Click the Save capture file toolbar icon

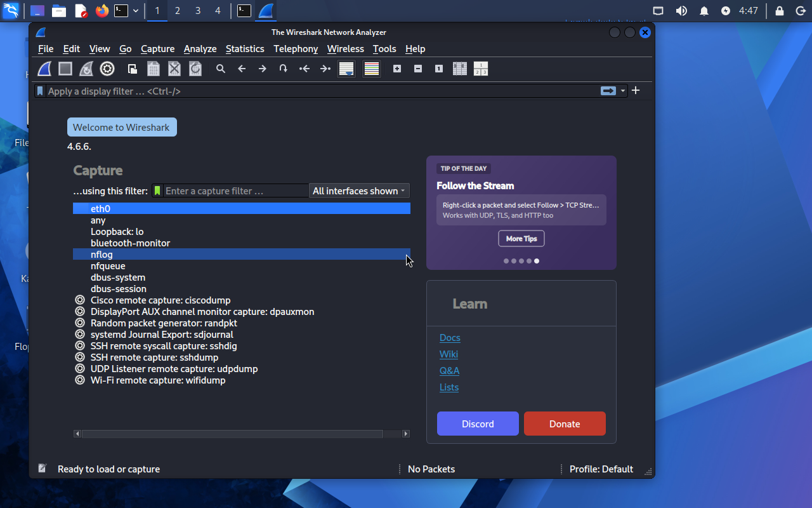[154, 69]
